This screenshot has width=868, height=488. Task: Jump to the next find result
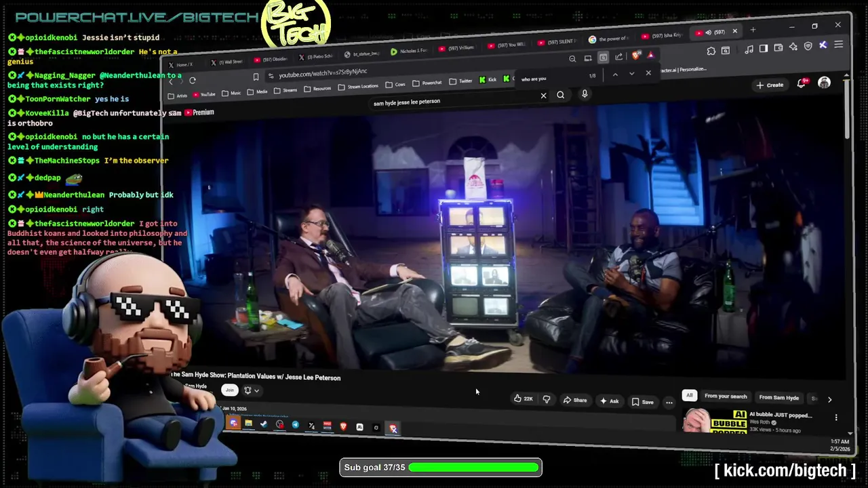[x=631, y=74]
